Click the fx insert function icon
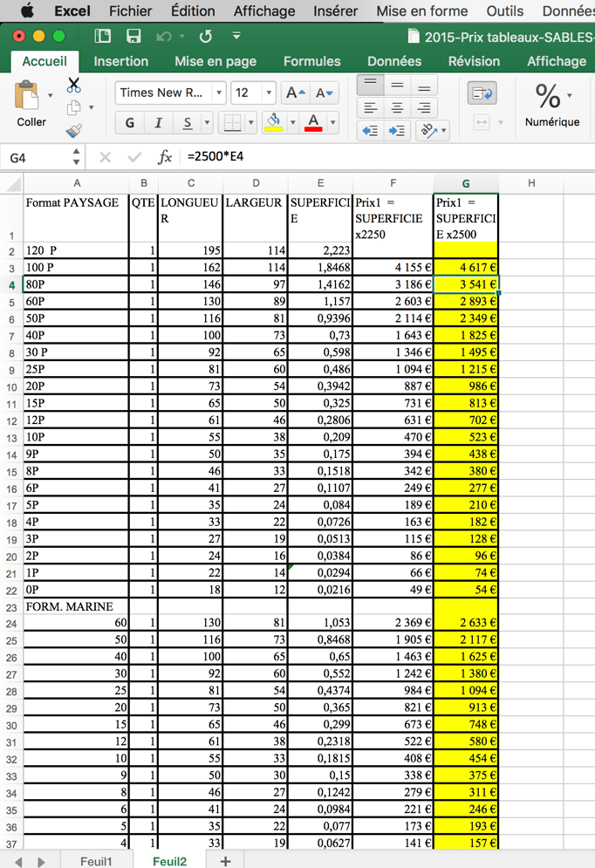 pos(165,158)
